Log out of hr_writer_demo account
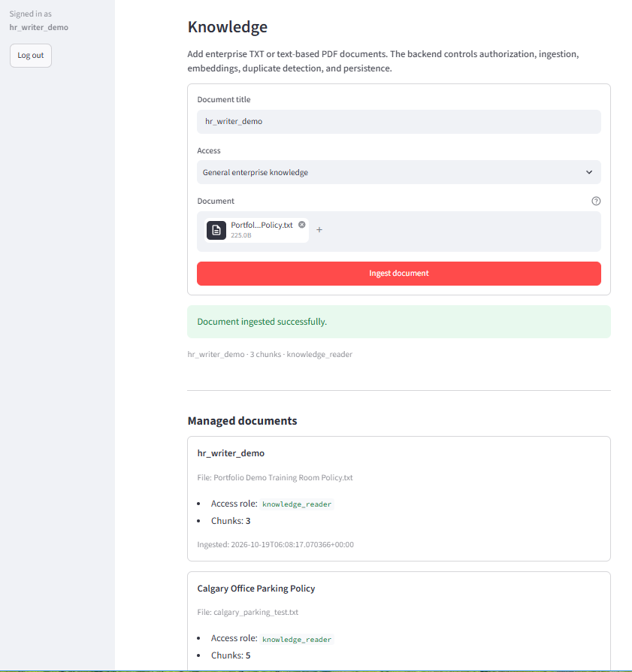This screenshot has width=632, height=672. pos(31,56)
